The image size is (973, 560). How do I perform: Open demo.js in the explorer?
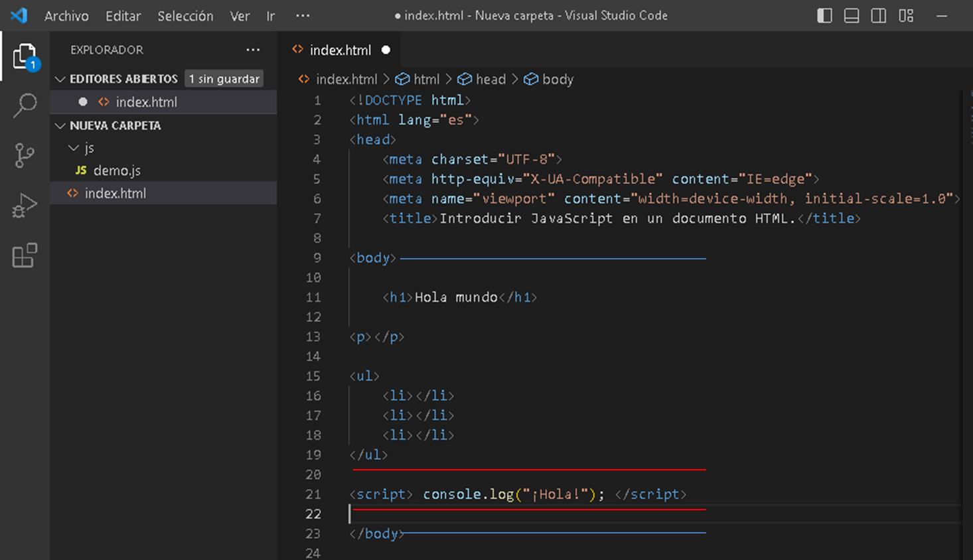tap(117, 171)
